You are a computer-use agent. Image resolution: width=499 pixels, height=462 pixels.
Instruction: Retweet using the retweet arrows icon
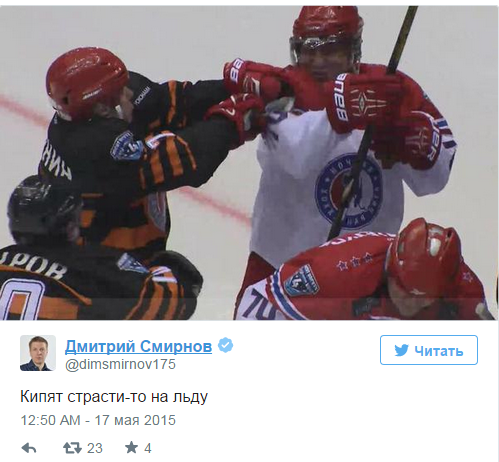(72, 448)
